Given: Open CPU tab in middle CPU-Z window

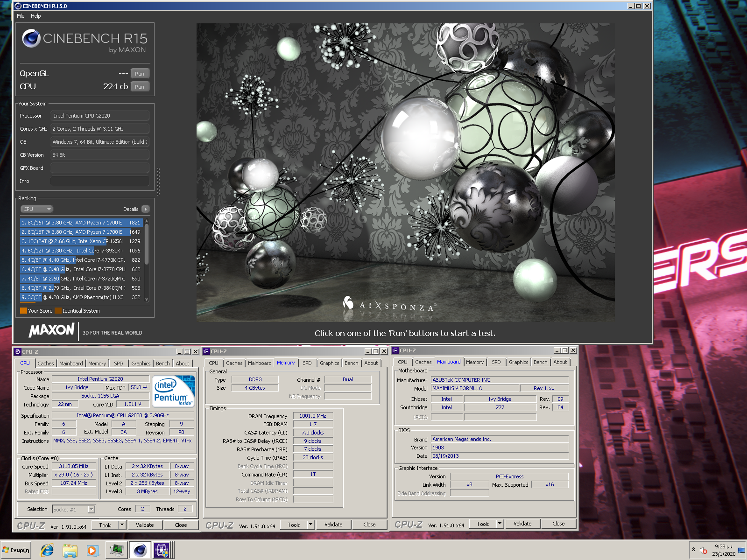Looking at the screenshot, I should click(x=214, y=363).
